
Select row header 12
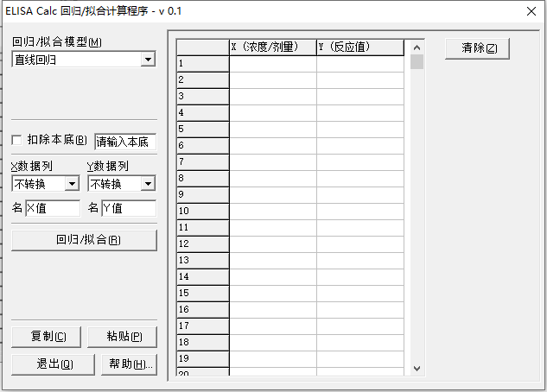click(x=203, y=243)
